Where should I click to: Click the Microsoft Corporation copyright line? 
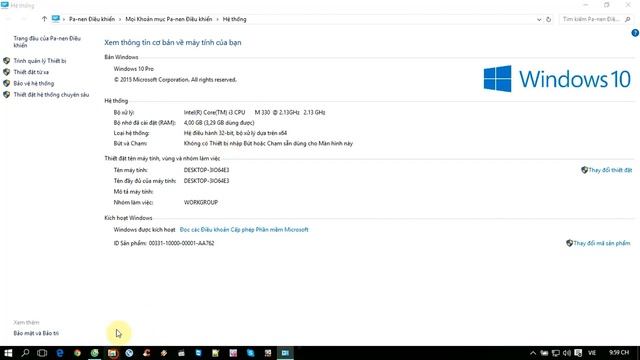175,80
